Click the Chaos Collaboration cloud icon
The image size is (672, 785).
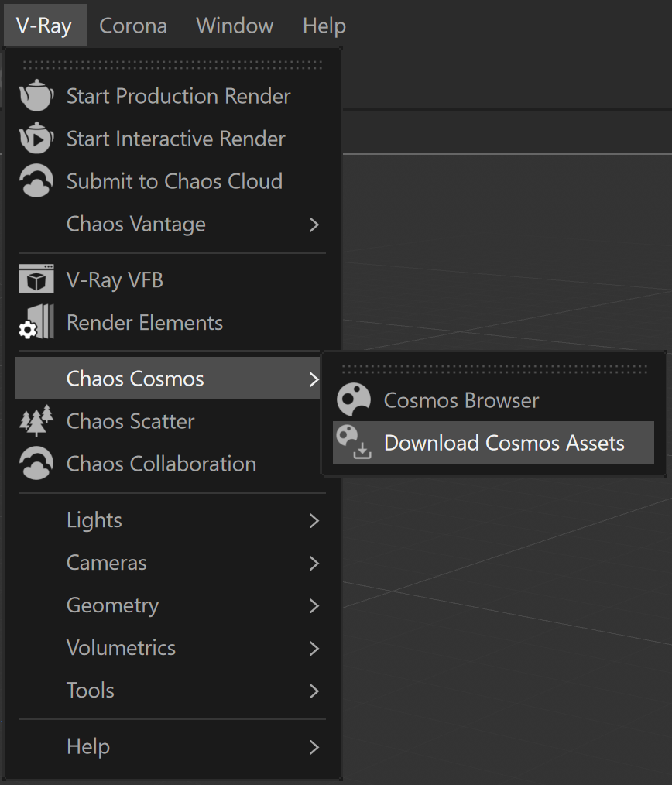(x=36, y=464)
